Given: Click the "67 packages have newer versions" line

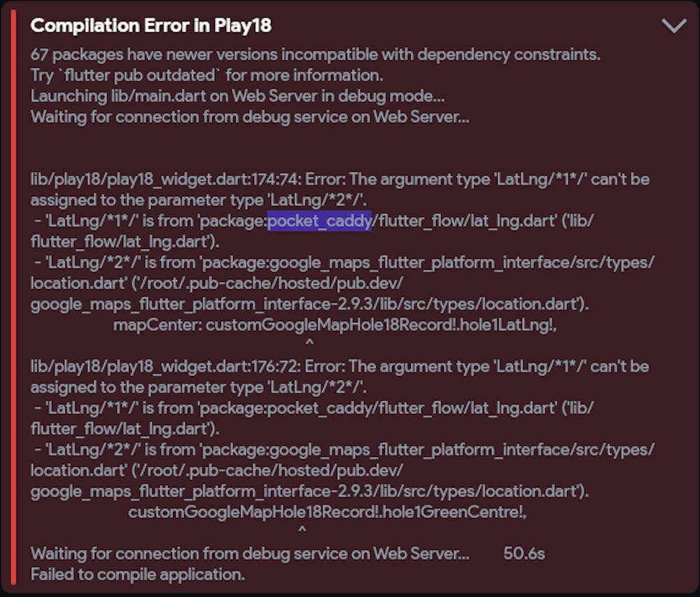Looking at the screenshot, I should pos(316,54).
